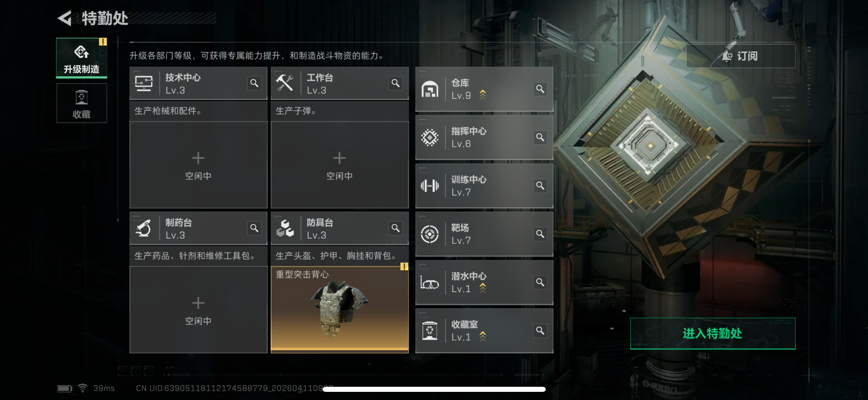Open magnifier details for 制药台
This screenshot has width=868, height=400.
pyautogui.click(x=254, y=228)
